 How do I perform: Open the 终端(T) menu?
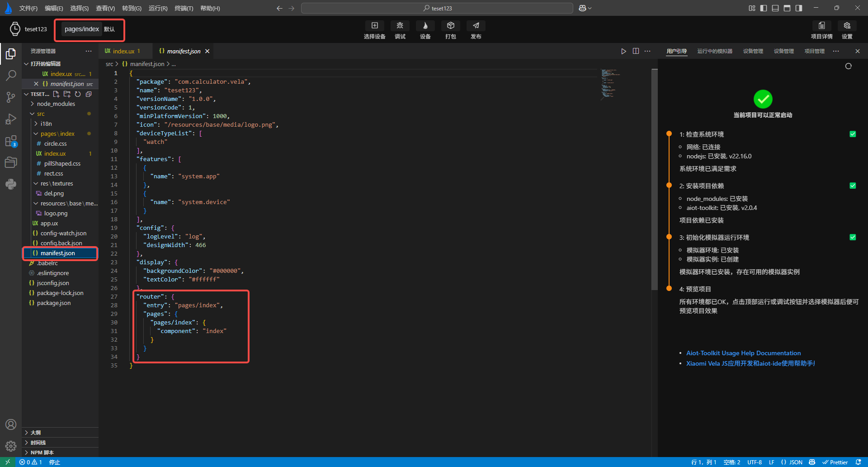click(184, 8)
